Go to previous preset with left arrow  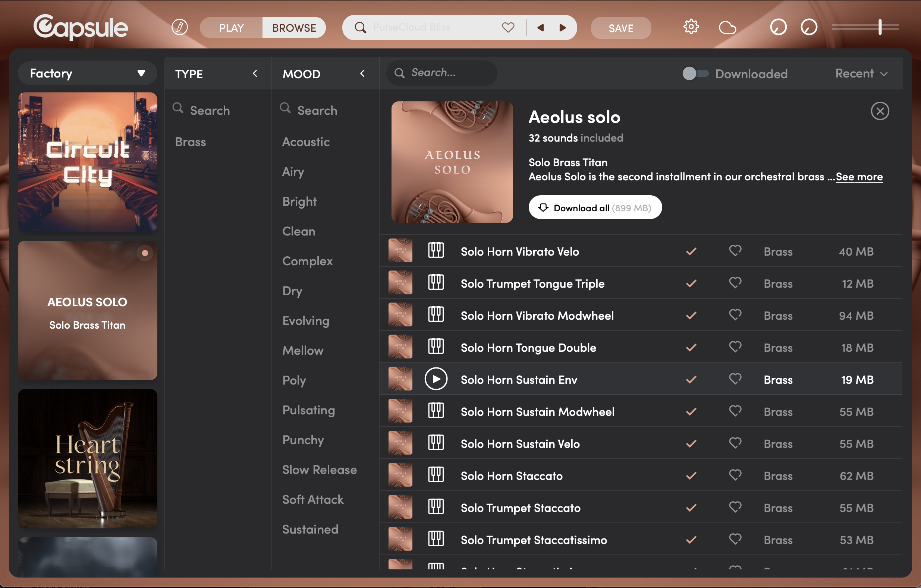click(540, 28)
